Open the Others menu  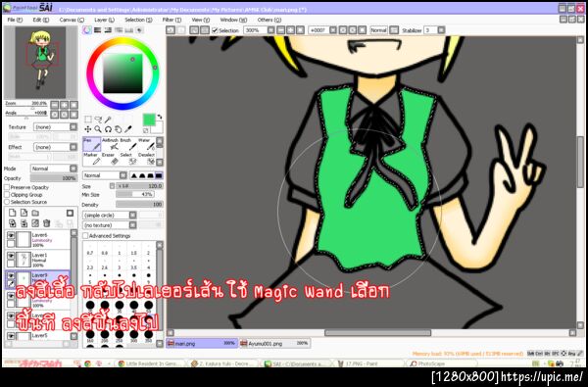pyautogui.click(x=269, y=20)
